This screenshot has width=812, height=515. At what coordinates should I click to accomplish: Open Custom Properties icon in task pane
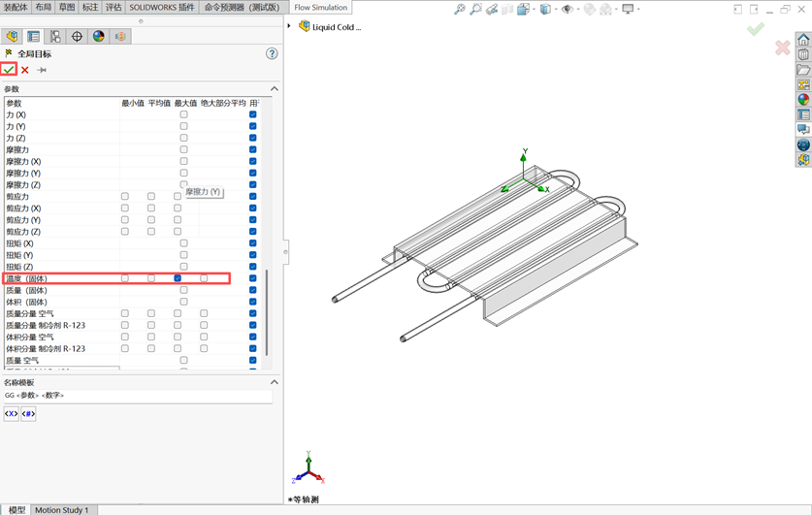tap(803, 114)
